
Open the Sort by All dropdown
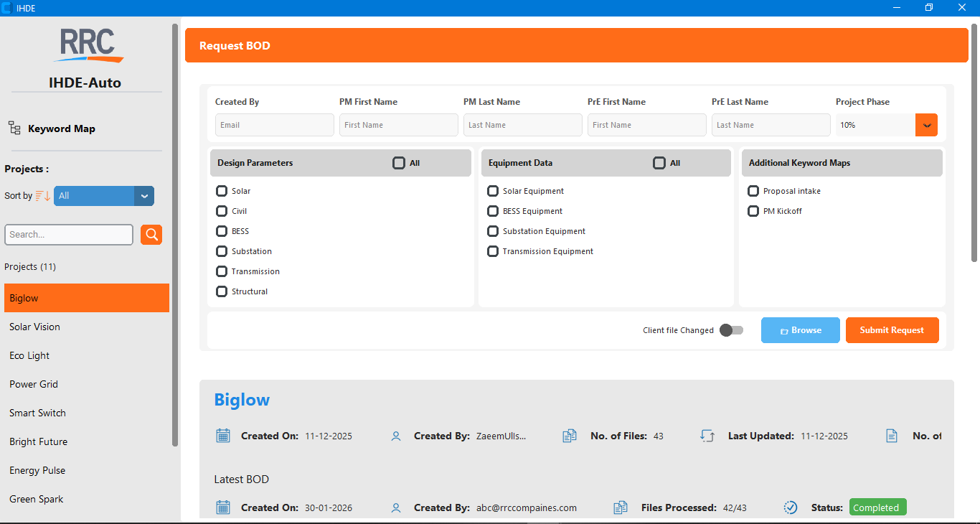tap(104, 196)
